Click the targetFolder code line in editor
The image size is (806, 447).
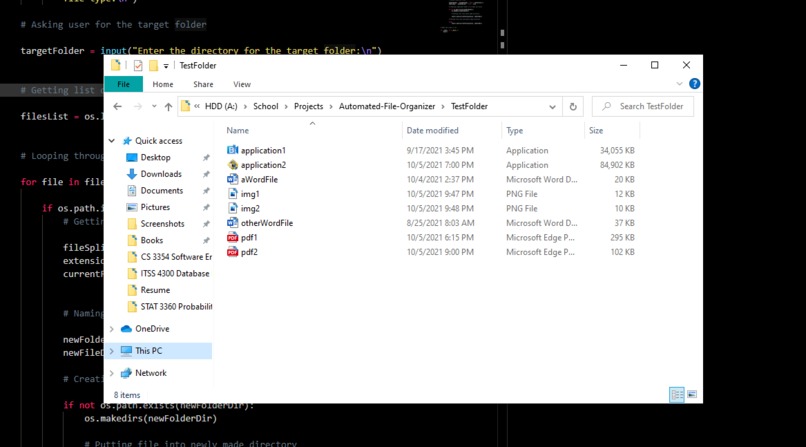(201, 50)
